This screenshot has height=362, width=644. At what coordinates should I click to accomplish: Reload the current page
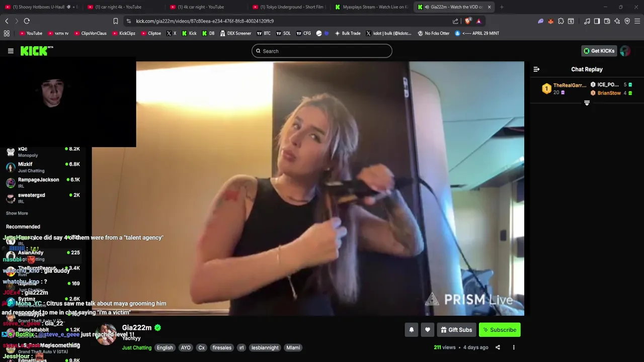click(27, 21)
